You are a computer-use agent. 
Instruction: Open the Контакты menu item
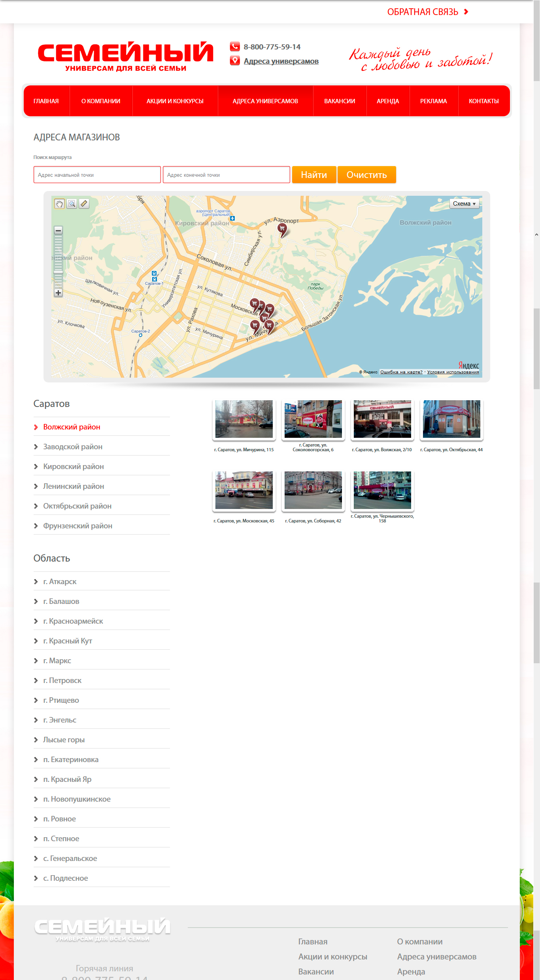pyautogui.click(x=484, y=101)
